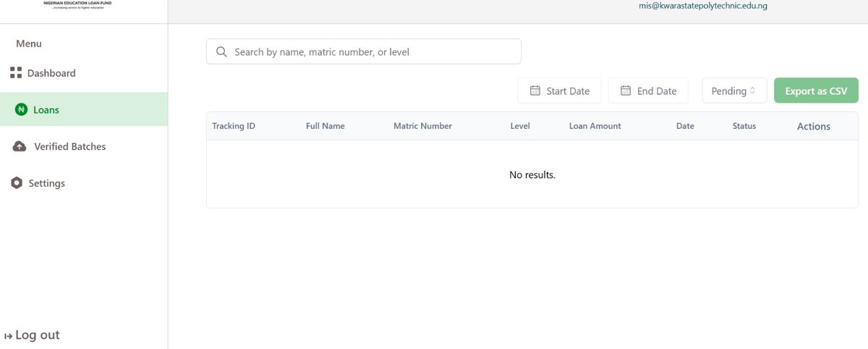The width and height of the screenshot is (868, 349).
Task: Click the Dashboard grid icon
Action: click(16, 73)
